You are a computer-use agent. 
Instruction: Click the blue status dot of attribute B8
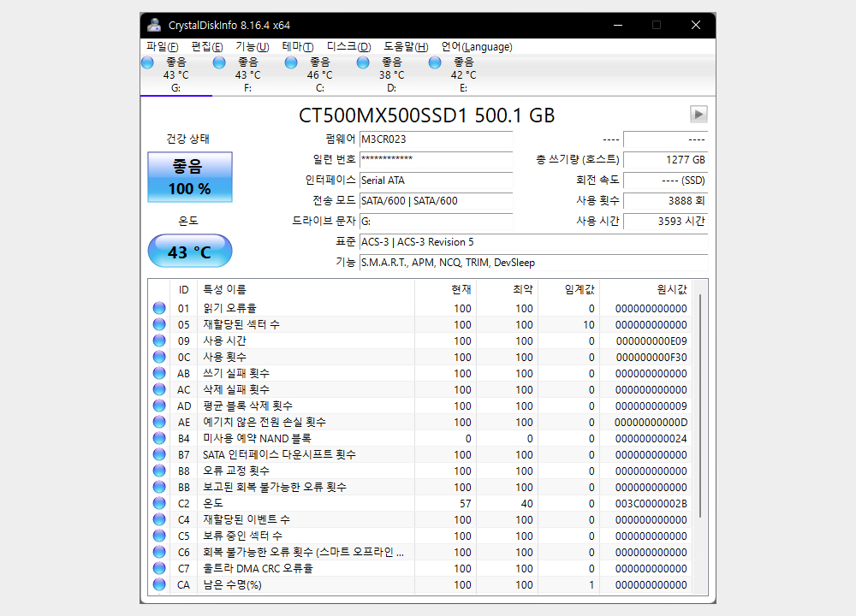tap(159, 471)
